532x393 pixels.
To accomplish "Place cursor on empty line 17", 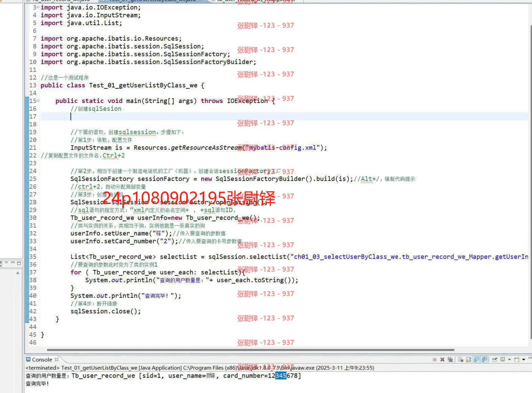I will [284, 117].
